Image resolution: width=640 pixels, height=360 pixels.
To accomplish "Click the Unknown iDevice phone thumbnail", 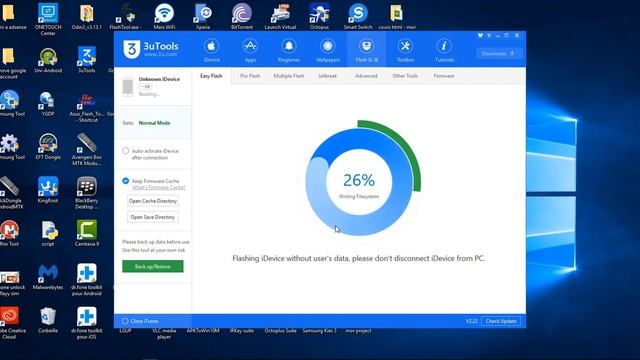I will 128,86.
